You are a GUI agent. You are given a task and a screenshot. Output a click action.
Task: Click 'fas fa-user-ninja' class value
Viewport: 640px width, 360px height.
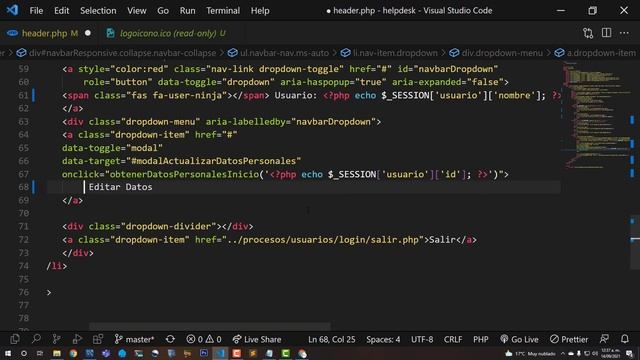[176, 96]
